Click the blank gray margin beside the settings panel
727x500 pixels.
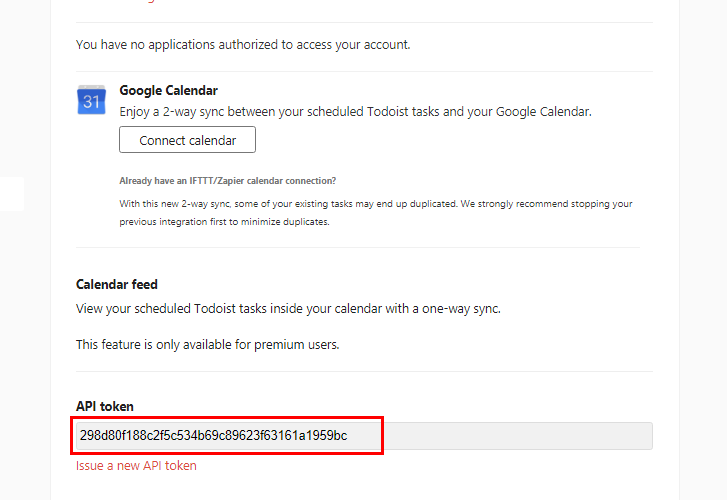pos(703,250)
